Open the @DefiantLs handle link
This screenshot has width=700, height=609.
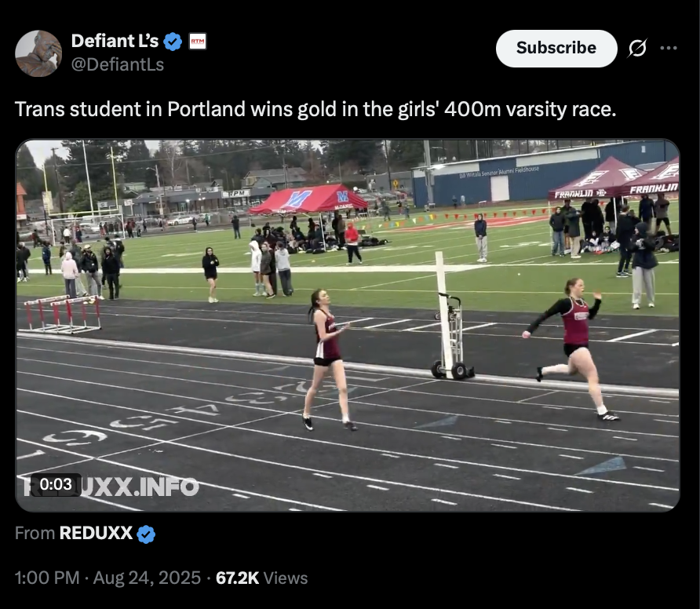point(118,64)
